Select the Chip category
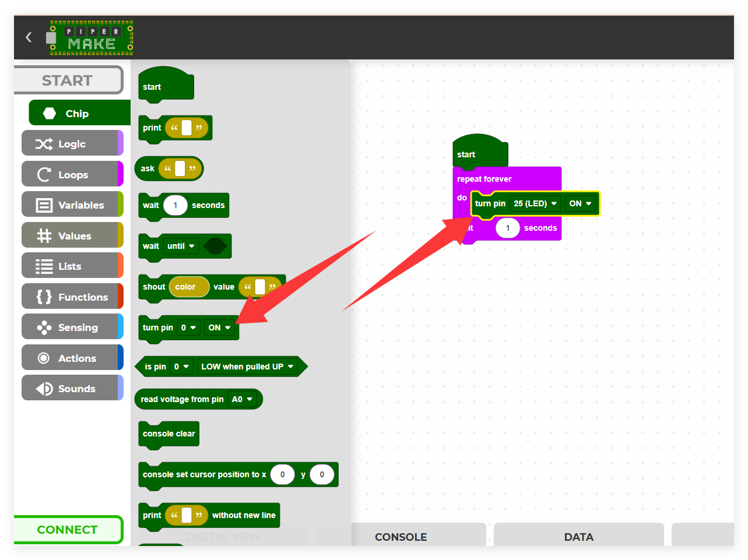This screenshot has width=748, height=560. 79,112
